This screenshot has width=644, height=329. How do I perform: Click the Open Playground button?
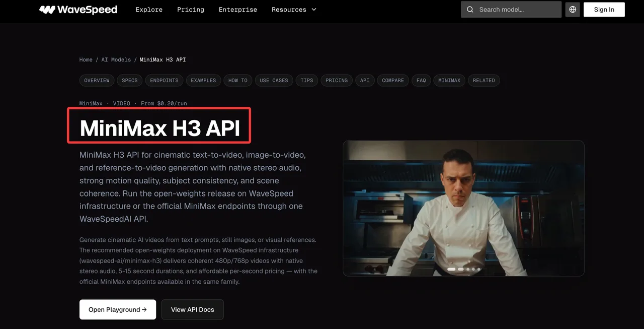click(x=118, y=309)
